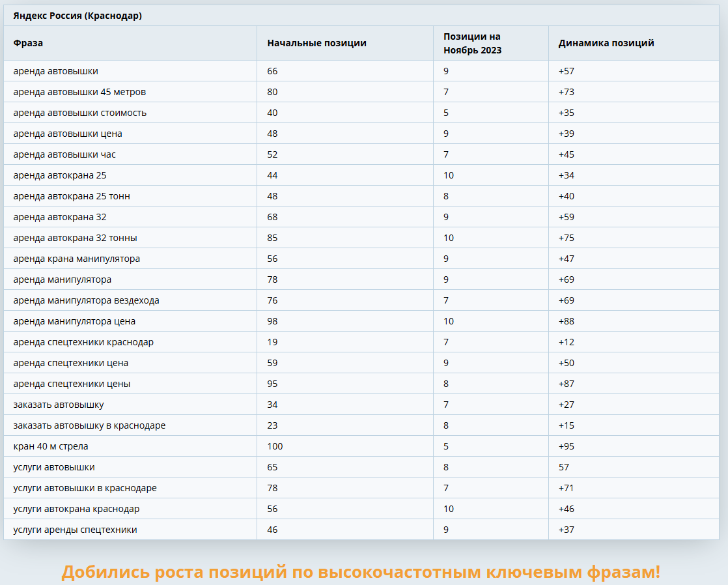Click the 'кран 40 м стрела' phrase
The image size is (728, 585).
[51, 446]
